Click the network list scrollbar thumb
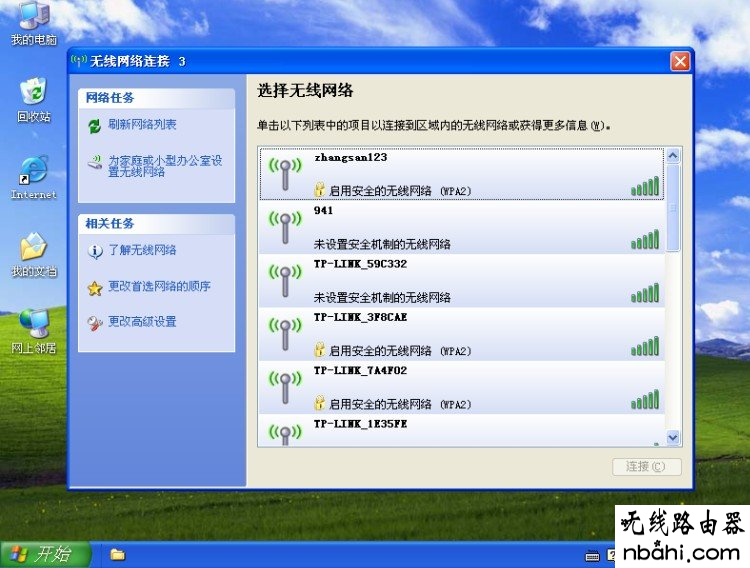Viewport: 750px width, 568px height. click(673, 208)
